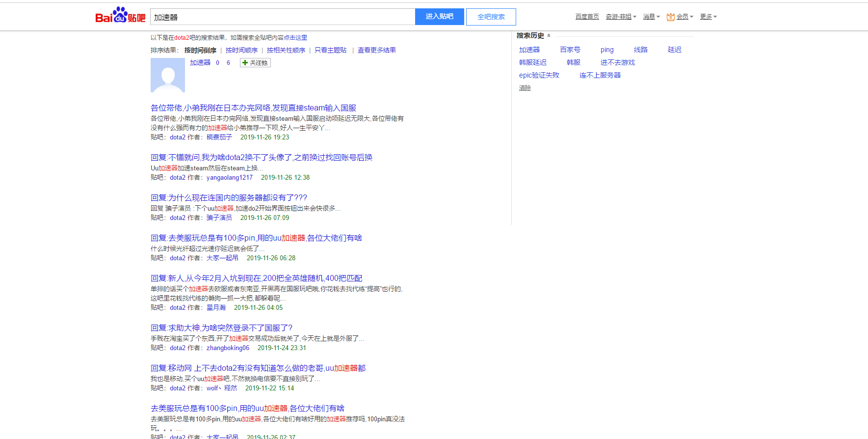Screen dimensions: 868x439
Task: Open the original post 去美服玩总是有100多pin
Action: (247, 408)
